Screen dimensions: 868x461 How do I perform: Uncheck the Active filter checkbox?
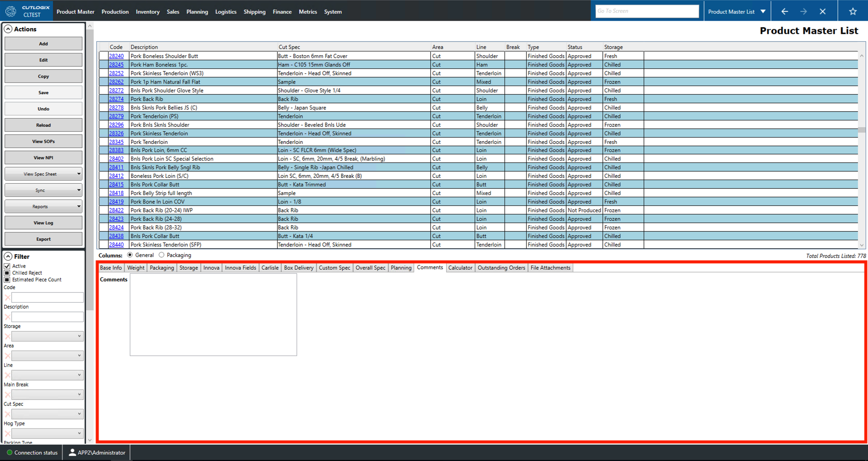coord(7,266)
